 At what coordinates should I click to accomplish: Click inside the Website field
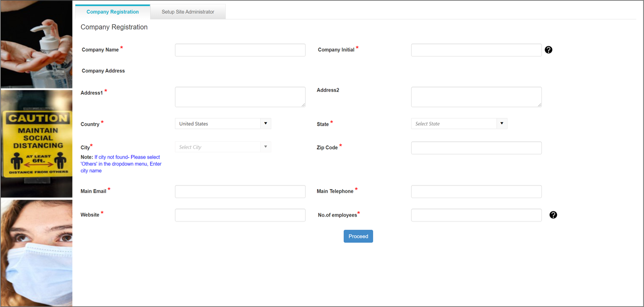click(240, 215)
